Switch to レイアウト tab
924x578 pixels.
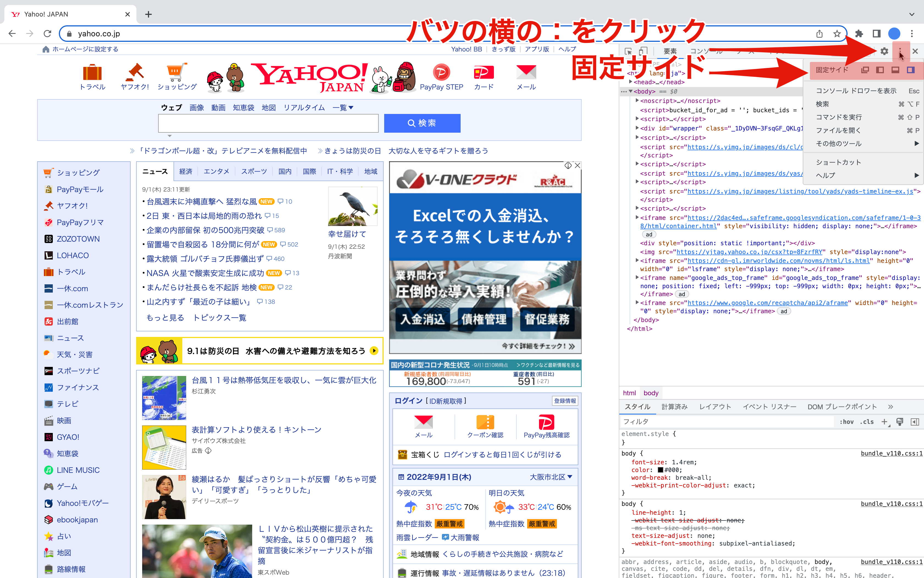coord(715,407)
